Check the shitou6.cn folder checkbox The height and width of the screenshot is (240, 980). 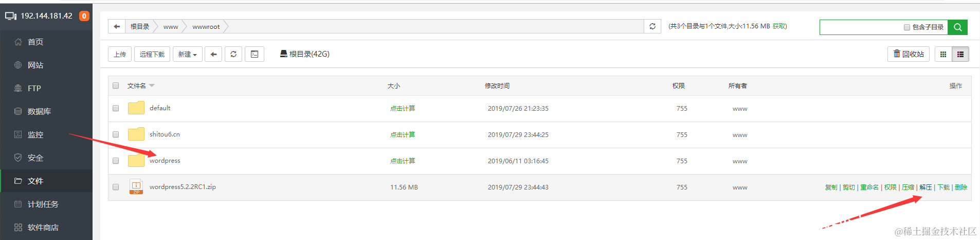[x=116, y=134]
